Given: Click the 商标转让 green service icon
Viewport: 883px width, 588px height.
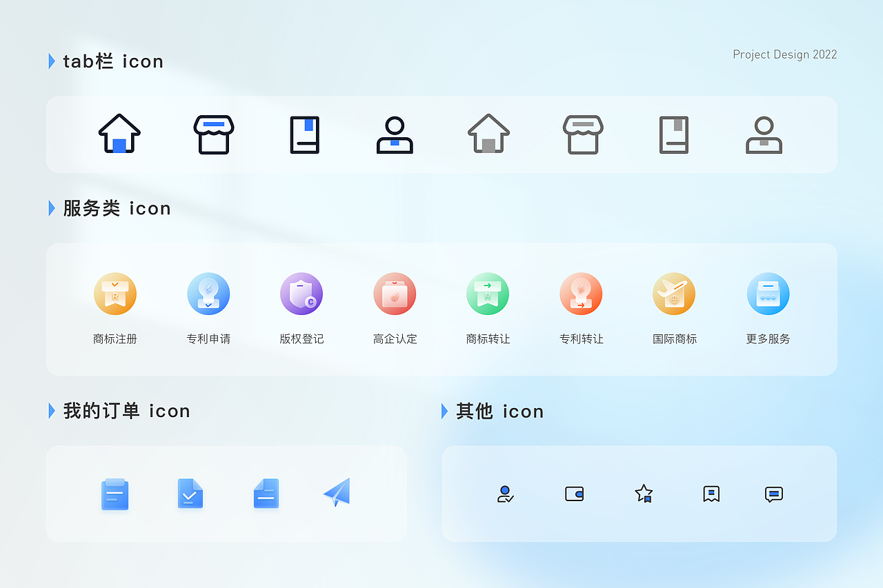Looking at the screenshot, I should [488, 294].
